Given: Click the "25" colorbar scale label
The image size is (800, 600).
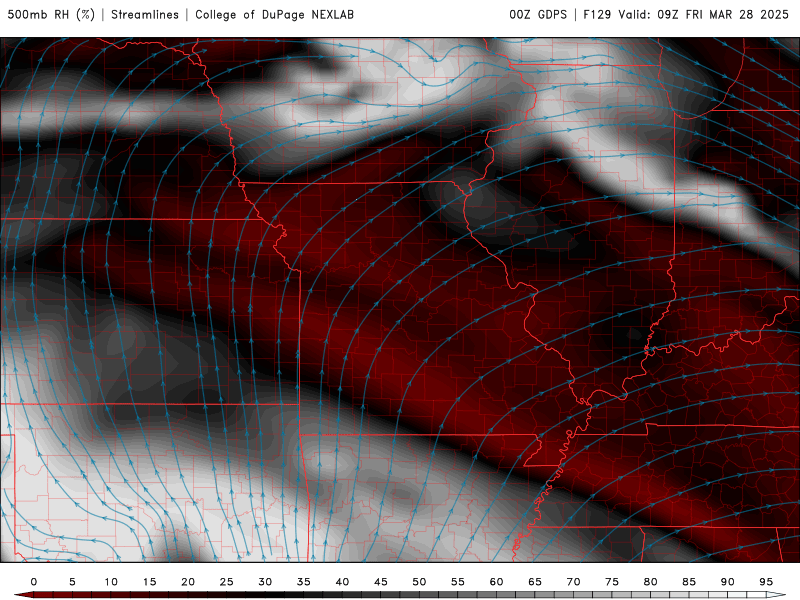Looking at the screenshot, I should [227, 582].
